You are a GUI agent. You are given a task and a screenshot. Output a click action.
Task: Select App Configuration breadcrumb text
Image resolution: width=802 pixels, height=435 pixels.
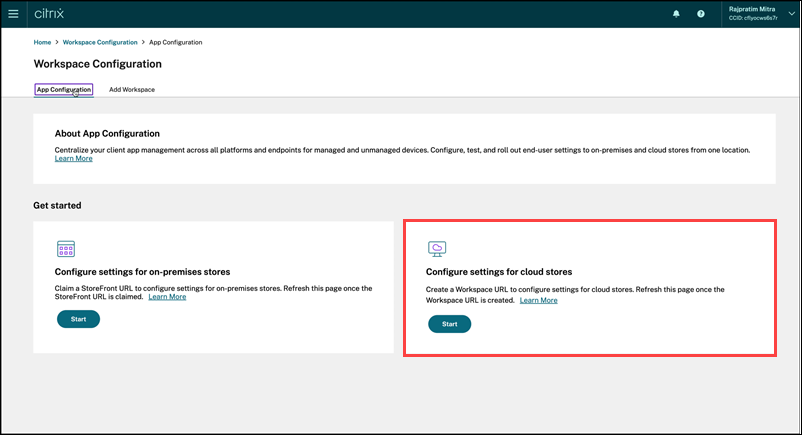coord(175,42)
